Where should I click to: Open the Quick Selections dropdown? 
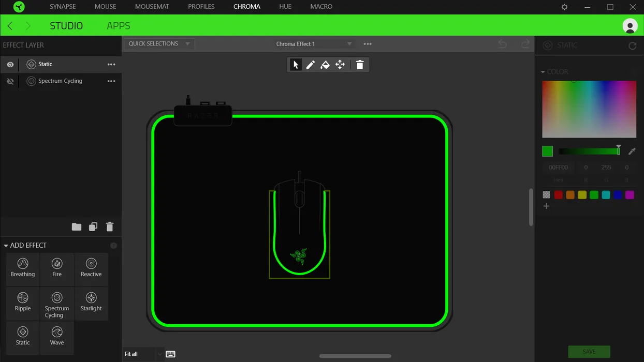[x=159, y=44]
